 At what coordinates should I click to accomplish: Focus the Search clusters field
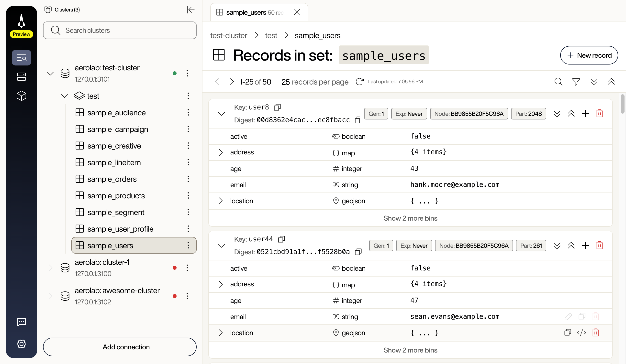click(x=120, y=30)
